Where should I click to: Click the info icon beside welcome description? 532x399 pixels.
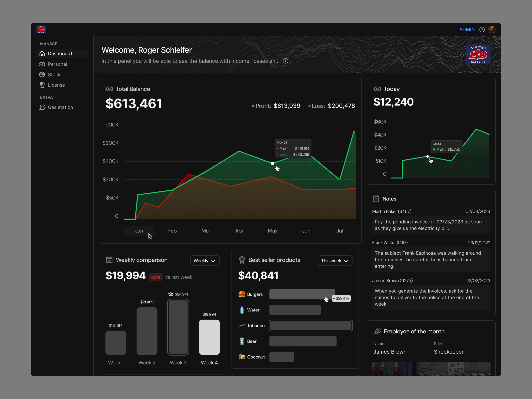pyautogui.click(x=285, y=61)
